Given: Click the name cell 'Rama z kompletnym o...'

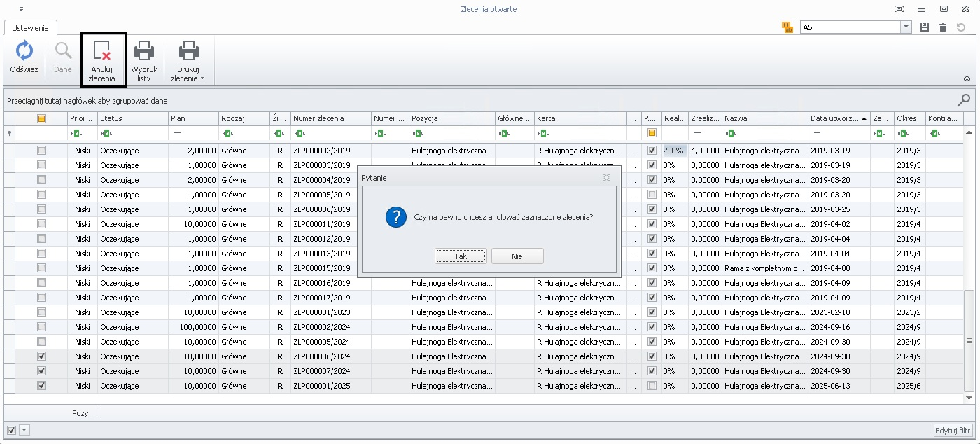Looking at the screenshot, I should coord(766,268).
